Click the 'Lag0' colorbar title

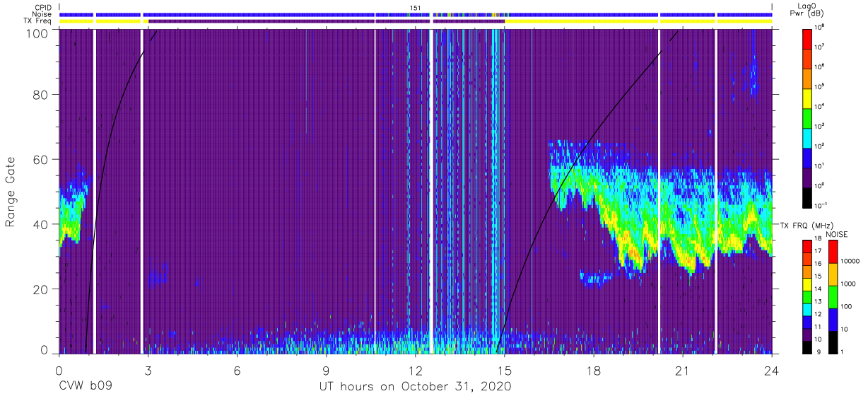pos(807,5)
